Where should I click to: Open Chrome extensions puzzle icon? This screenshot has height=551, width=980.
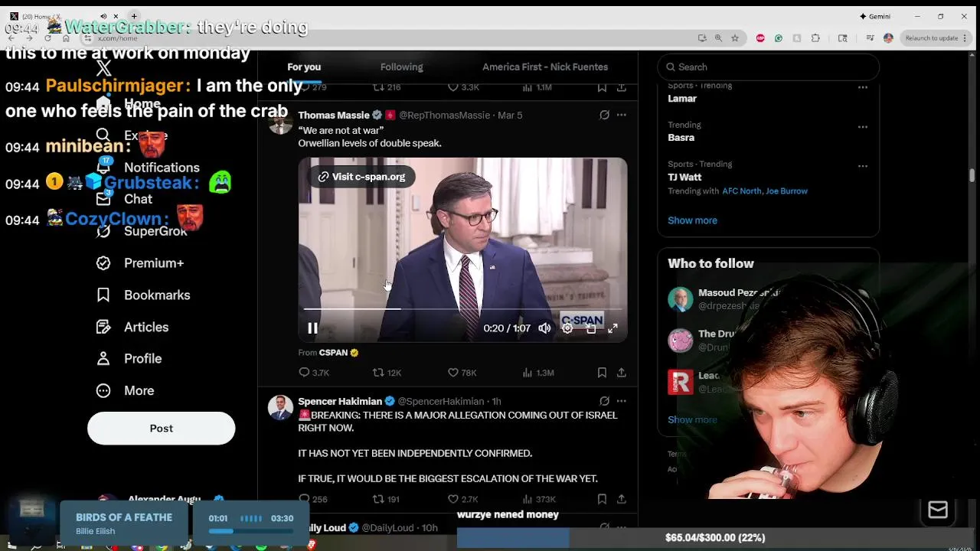pyautogui.click(x=815, y=38)
